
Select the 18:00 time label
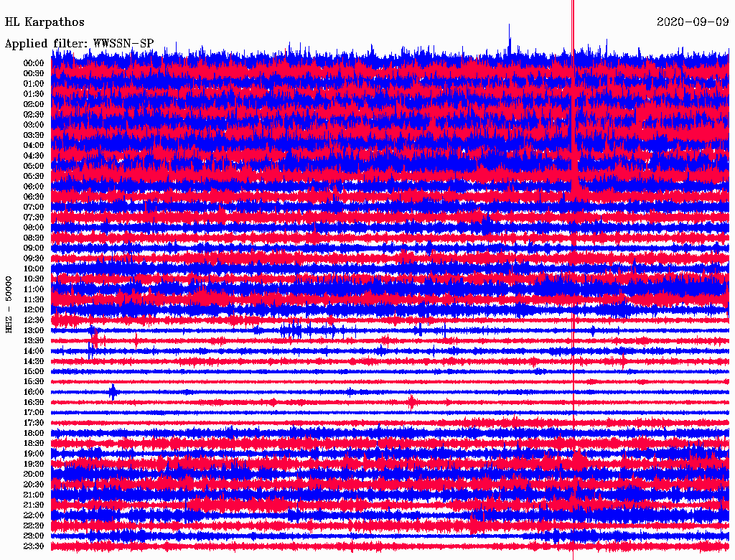point(34,434)
